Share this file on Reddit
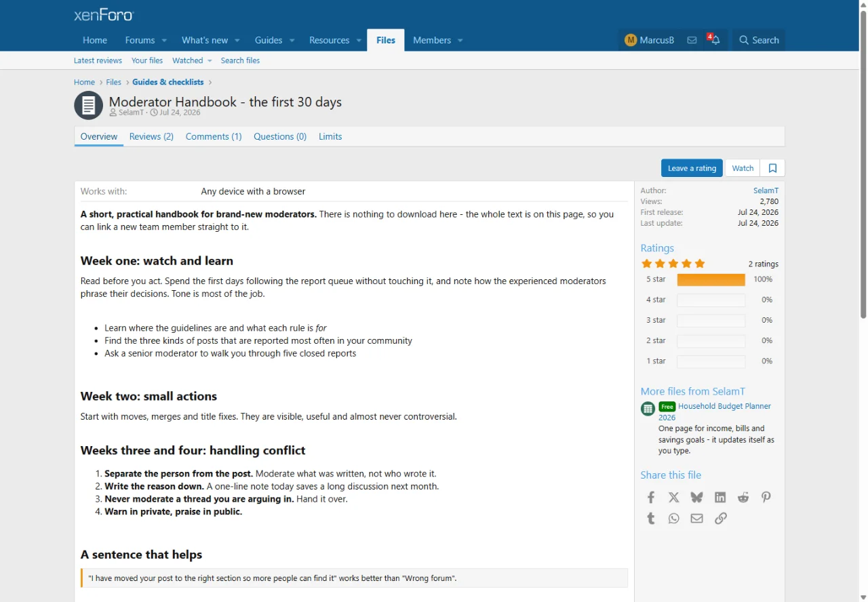Viewport: 868px width, 602px height. (x=743, y=498)
